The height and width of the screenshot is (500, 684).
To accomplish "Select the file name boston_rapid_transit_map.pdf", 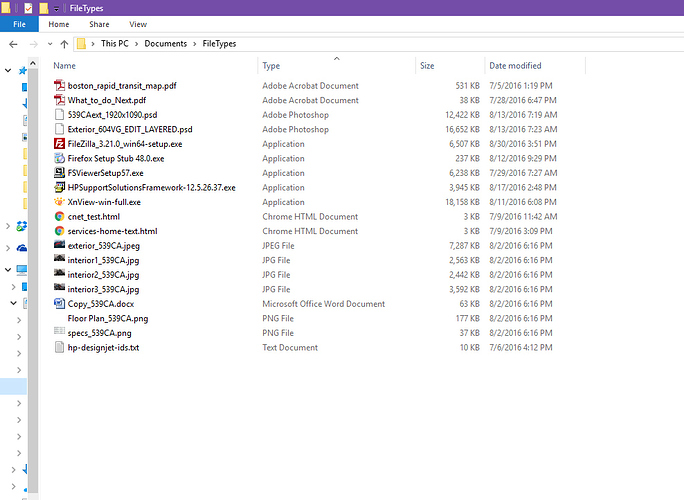I will 122,86.
